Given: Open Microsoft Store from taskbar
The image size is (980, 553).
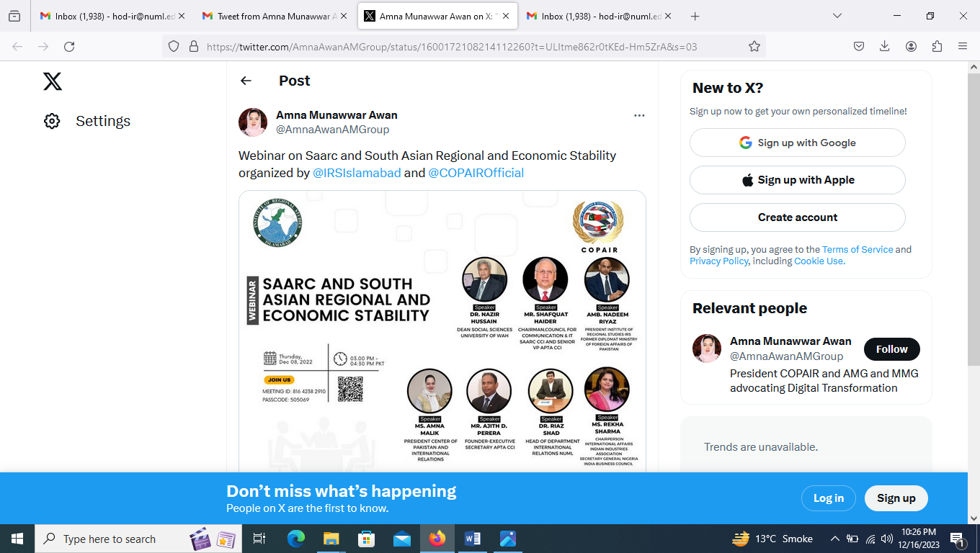Looking at the screenshot, I should [x=366, y=539].
